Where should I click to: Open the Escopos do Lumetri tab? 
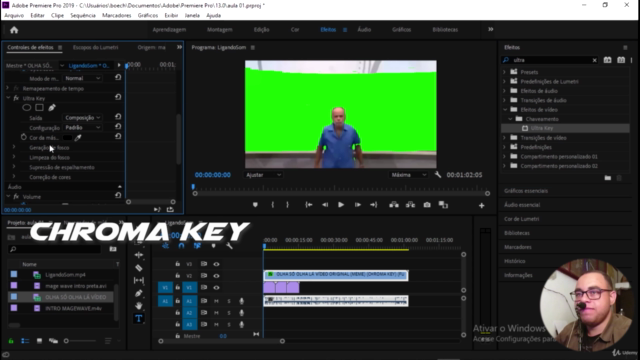click(96, 47)
